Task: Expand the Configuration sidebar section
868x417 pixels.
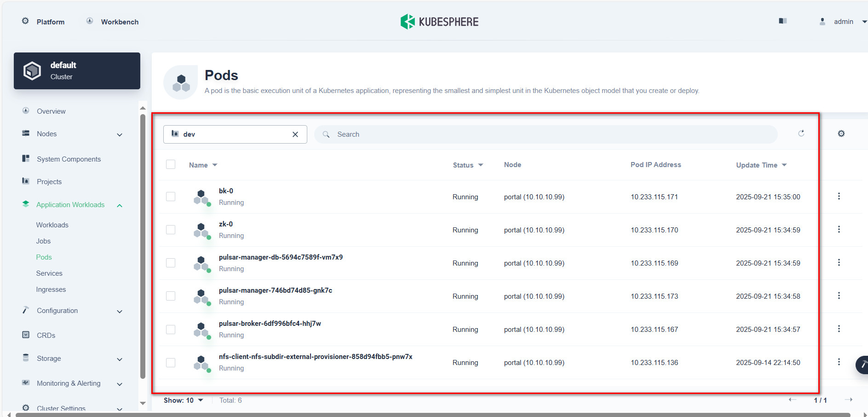Action: (120, 312)
